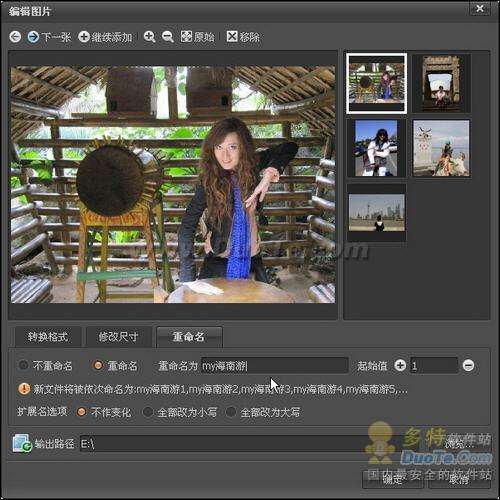Click the 继续添加 plus icon
Image resolution: width=500 pixels, height=500 pixels.
(x=84, y=37)
